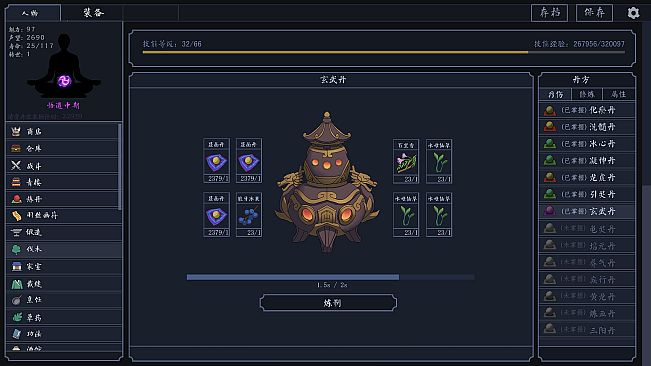Image resolution: width=651 pixels, height=366 pixels.
Task: Select the crossed swords battle entry
Action: pos(63,166)
